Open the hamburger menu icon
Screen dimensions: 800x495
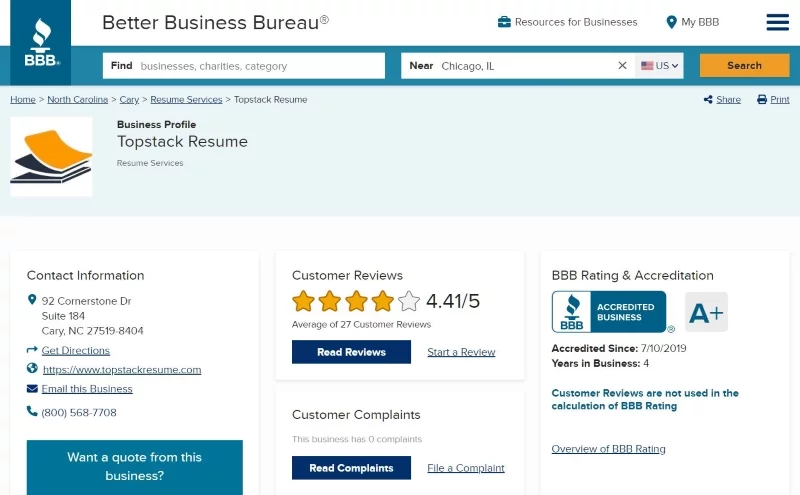pyautogui.click(x=778, y=22)
